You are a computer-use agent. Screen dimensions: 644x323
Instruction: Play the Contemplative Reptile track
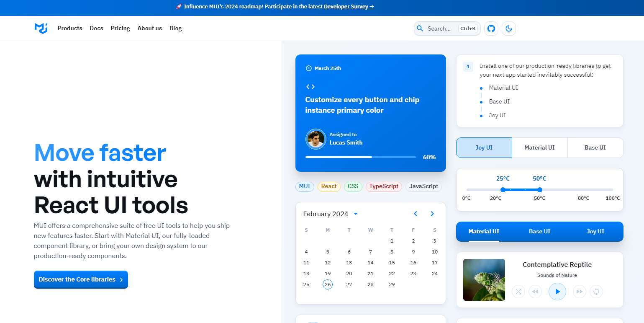coord(557,292)
